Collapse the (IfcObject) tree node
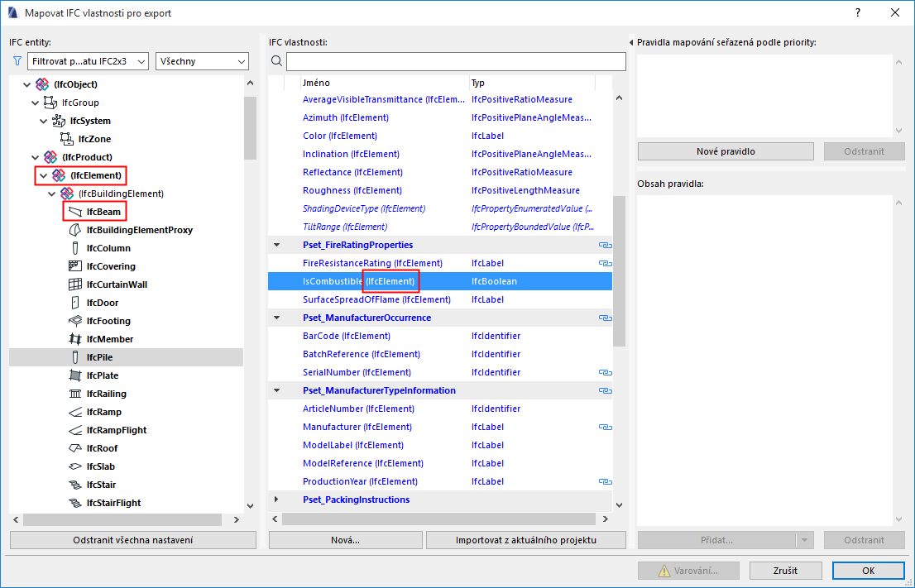 pos(26,84)
